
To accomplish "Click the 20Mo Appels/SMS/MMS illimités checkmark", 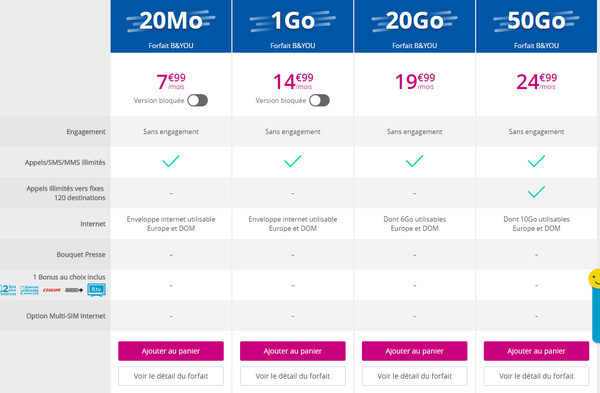I will pyautogui.click(x=171, y=161).
